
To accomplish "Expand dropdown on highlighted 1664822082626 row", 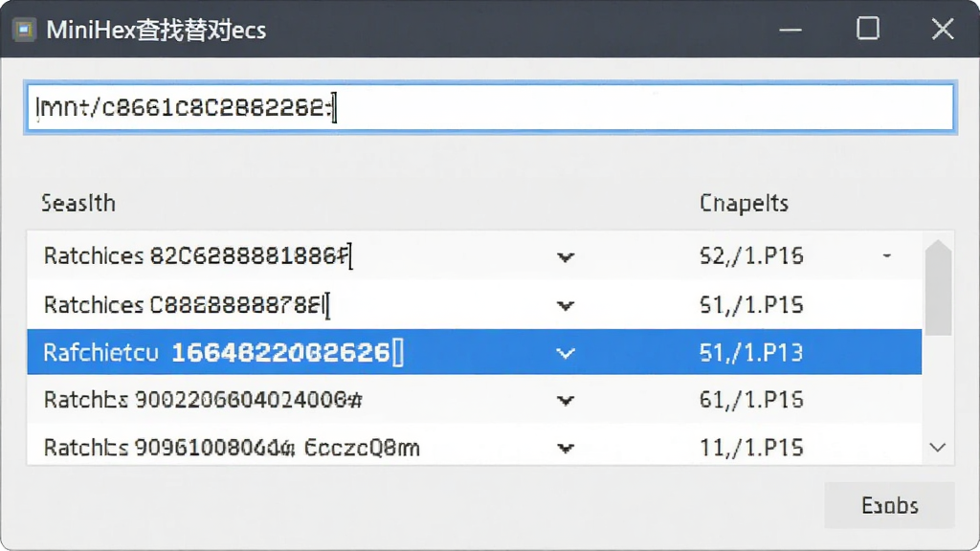I will (565, 354).
